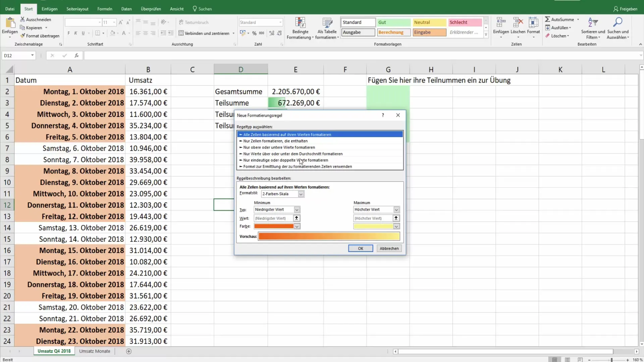Viewport: 644px width, 362px height.
Task: Align text right icon
Action: [x=153, y=33]
